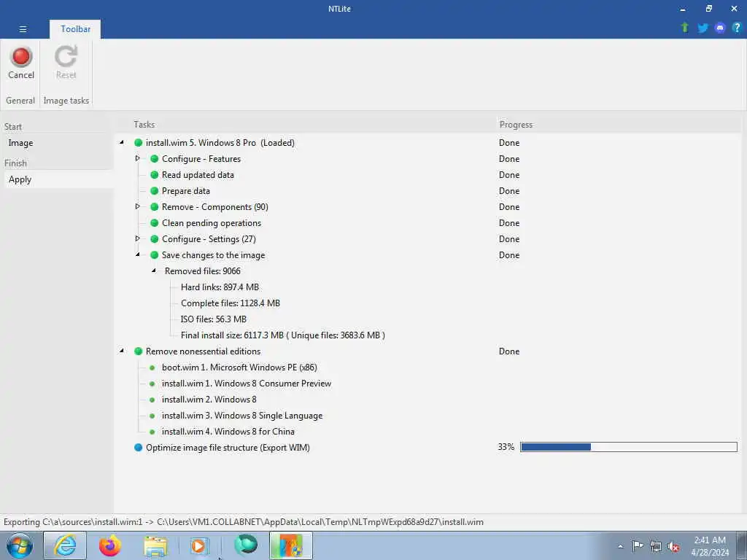Select install.wim 3. Windows 8 Single Language

click(242, 416)
